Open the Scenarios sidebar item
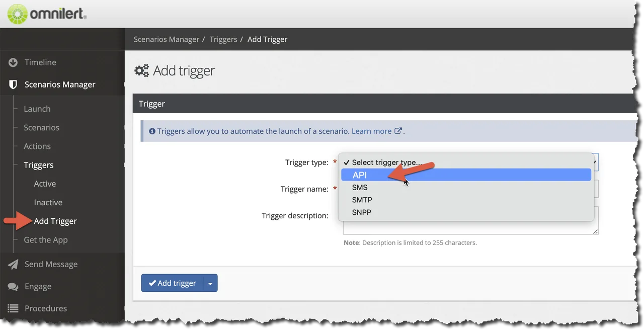The height and width of the screenshot is (330, 644). [41, 127]
